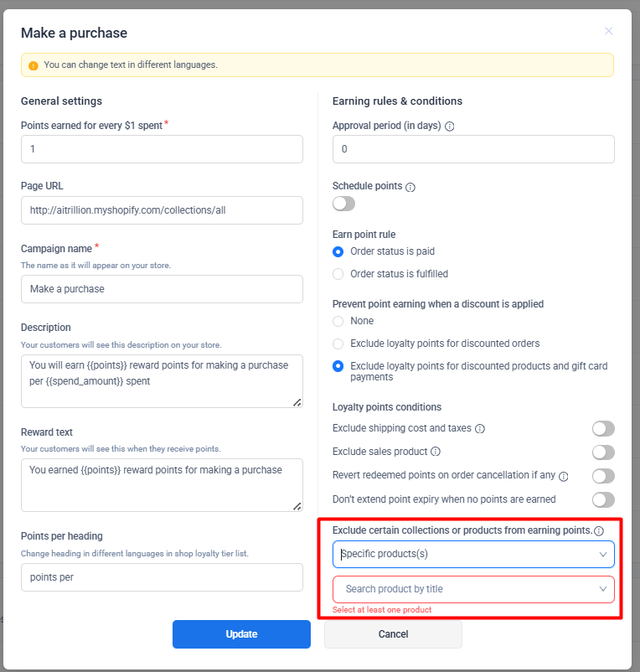Viewport: 640px width, 672px height.
Task: Click info icon beside Schedule points
Action: (x=410, y=187)
